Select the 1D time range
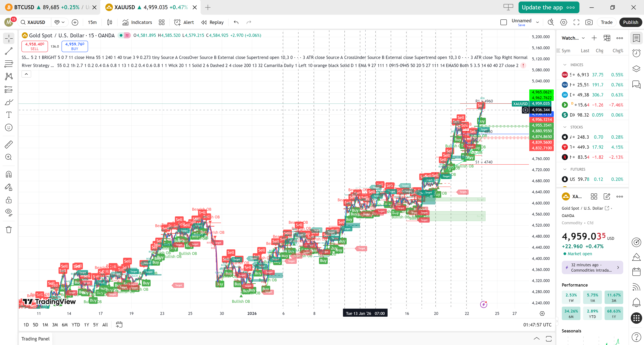Viewport: 644px width, 345px height. tap(26, 325)
